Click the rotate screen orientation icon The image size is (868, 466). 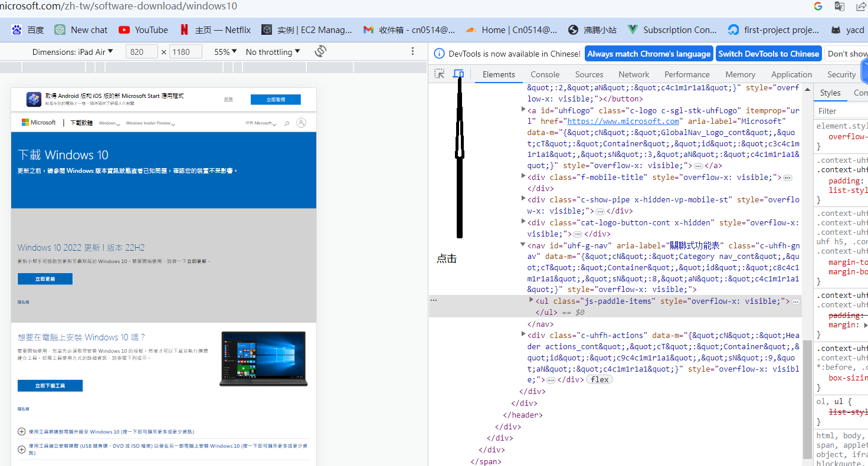[320, 51]
